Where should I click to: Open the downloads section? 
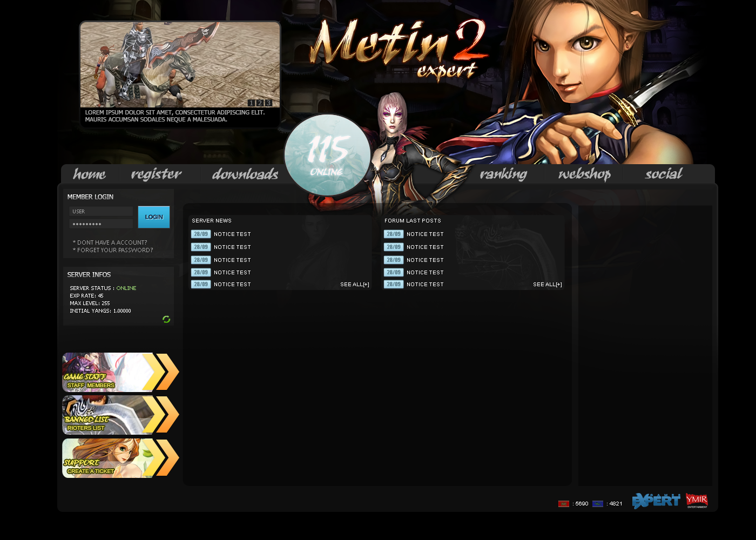[x=245, y=174]
